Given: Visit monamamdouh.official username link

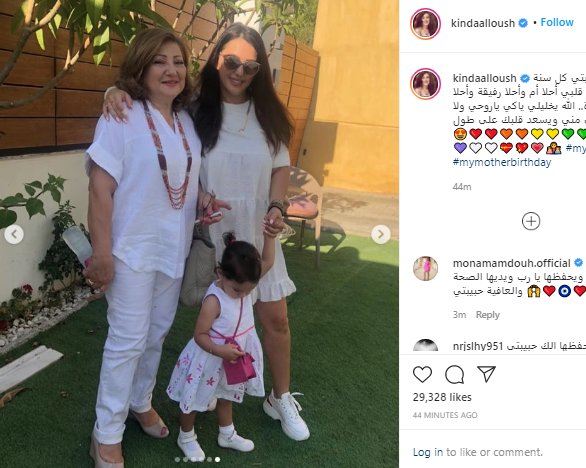Looking at the screenshot, I should [x=512, y=263].
